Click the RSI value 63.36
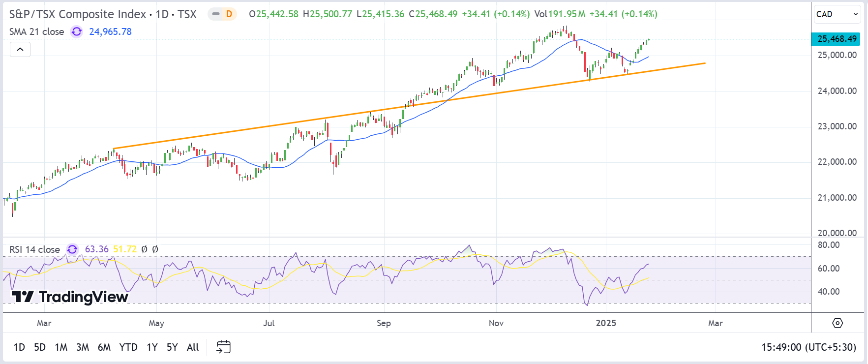The width and height of the screenshot is (868, 364). pos(97,249)
